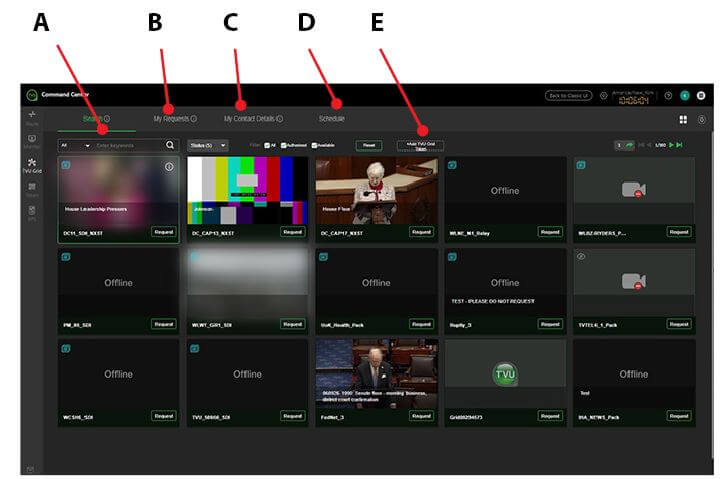Viewport: 721px width, 479px height.
Task: Request the UoK_Health_Pack source
Action: pyautogui.click(x=421, y=324)
